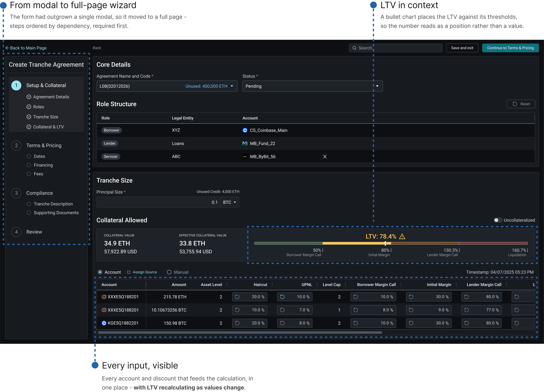The height and width of the screenshot is (392, 544).
Task: Reset Initial Margin 9.0 % value
Action: (x=411, y=310)
